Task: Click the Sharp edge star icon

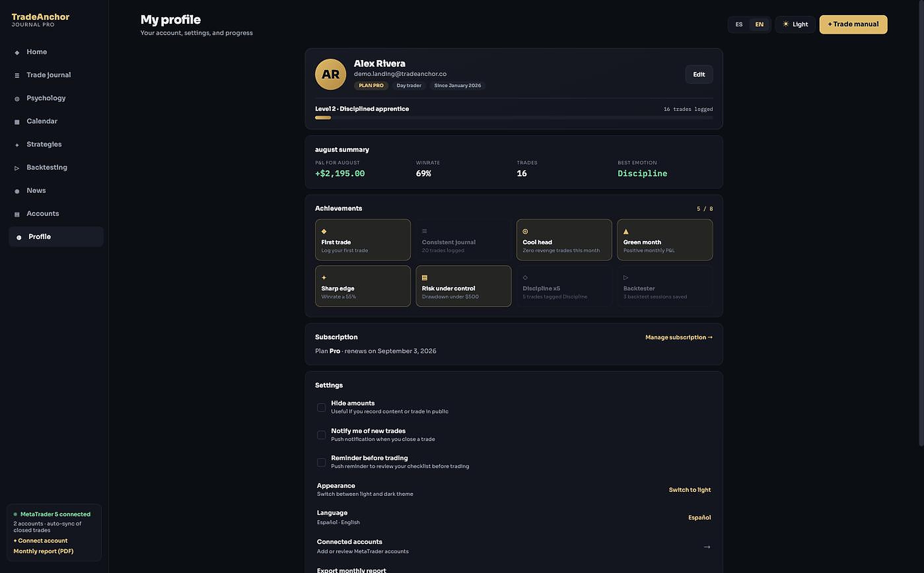Action: click(324, 277)
